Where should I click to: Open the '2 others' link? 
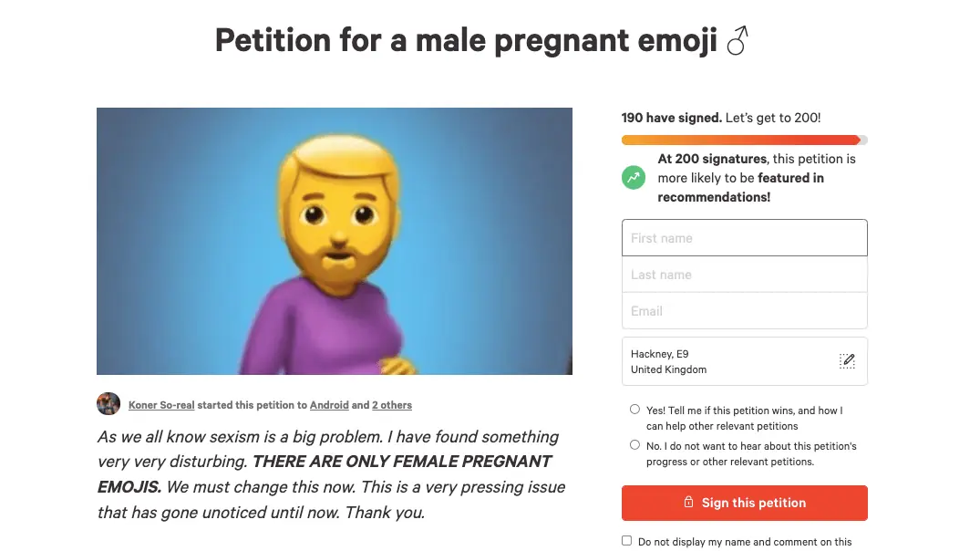tap(392, 405)
